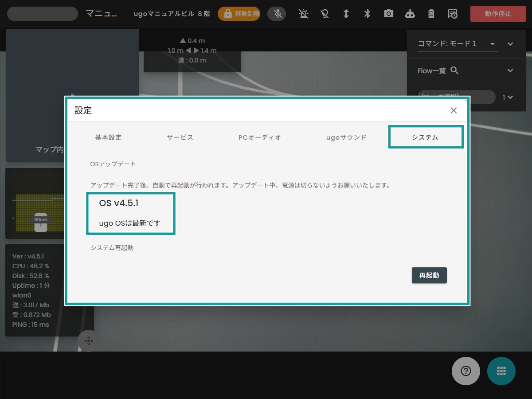
Task: Click the Ver : v4.5.1 status line
Action: coord(28,256)
